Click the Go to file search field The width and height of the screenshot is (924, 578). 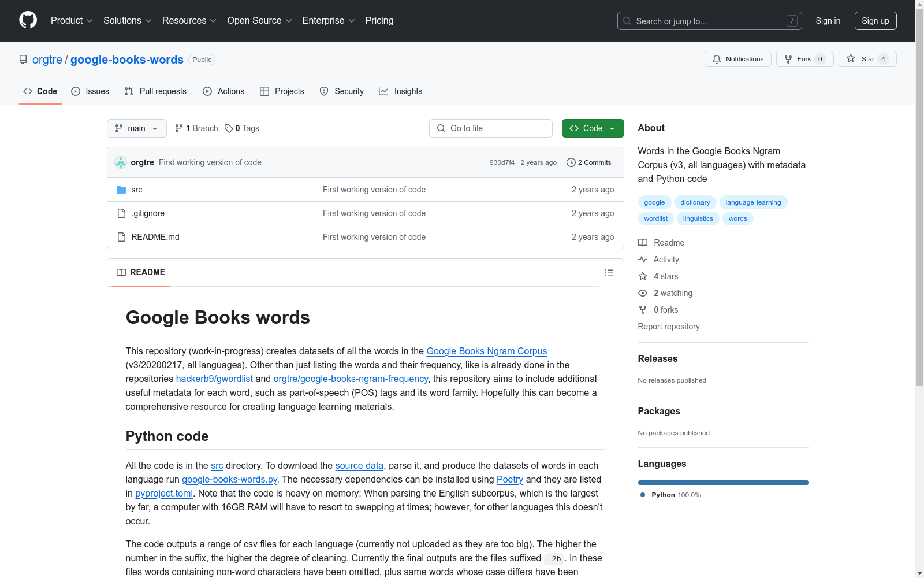[x=491, y=128]
